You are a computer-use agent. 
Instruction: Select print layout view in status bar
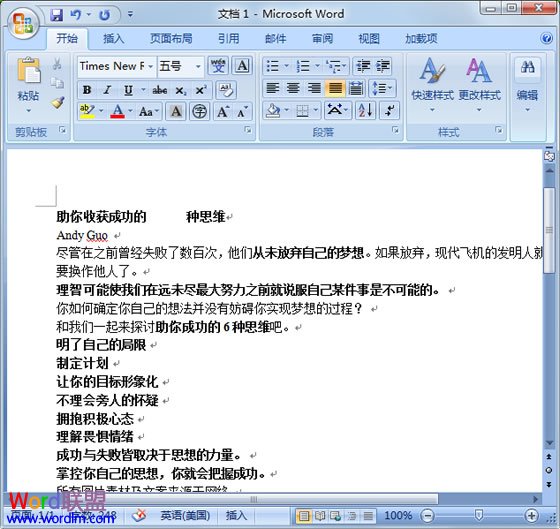(304, 516)
